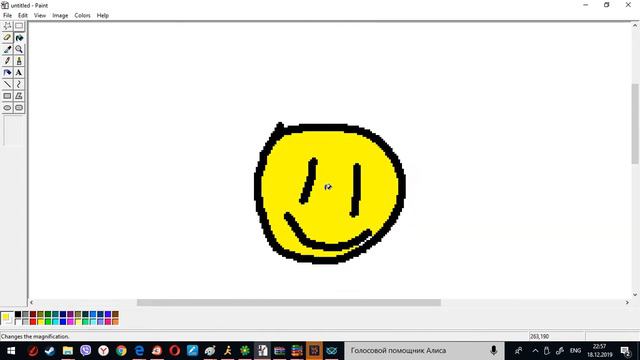The image size is (640, 360).
Task: Switch the ENG input language indicator
Action: coord(576,351)
